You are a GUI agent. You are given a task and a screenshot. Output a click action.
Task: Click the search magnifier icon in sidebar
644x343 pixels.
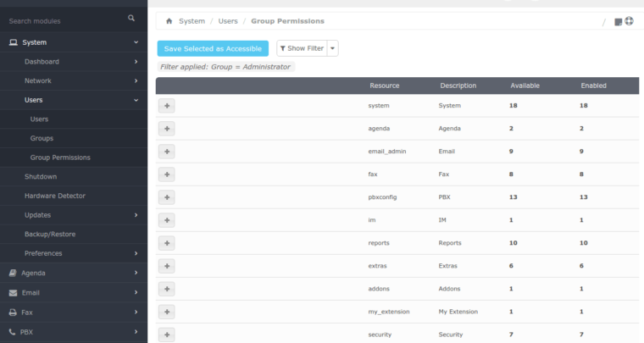click(x=130, y=18)
